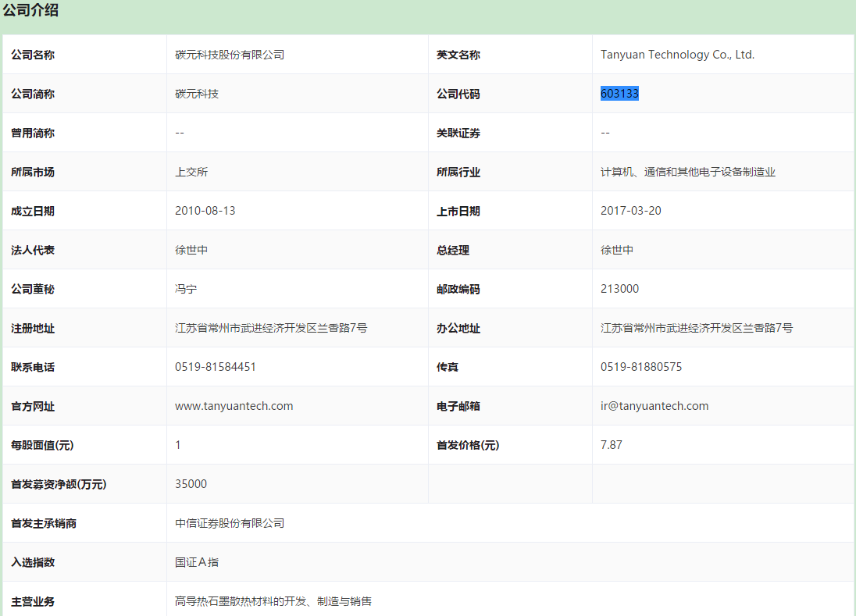Click the email address ir@tanyuantech.com

pyautogui.click(x=654, y=406)
